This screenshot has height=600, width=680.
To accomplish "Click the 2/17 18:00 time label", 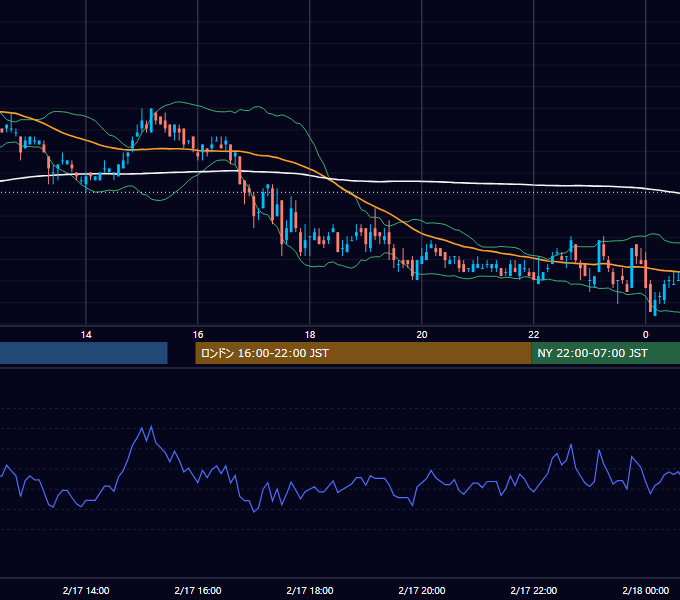I will point(310,590).
